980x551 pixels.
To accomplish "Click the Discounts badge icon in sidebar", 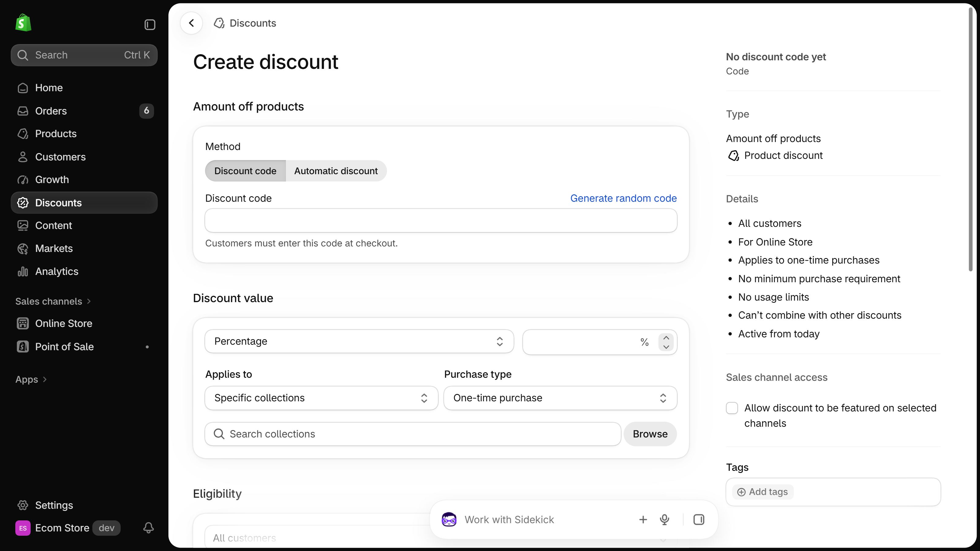I will [23, 203].
